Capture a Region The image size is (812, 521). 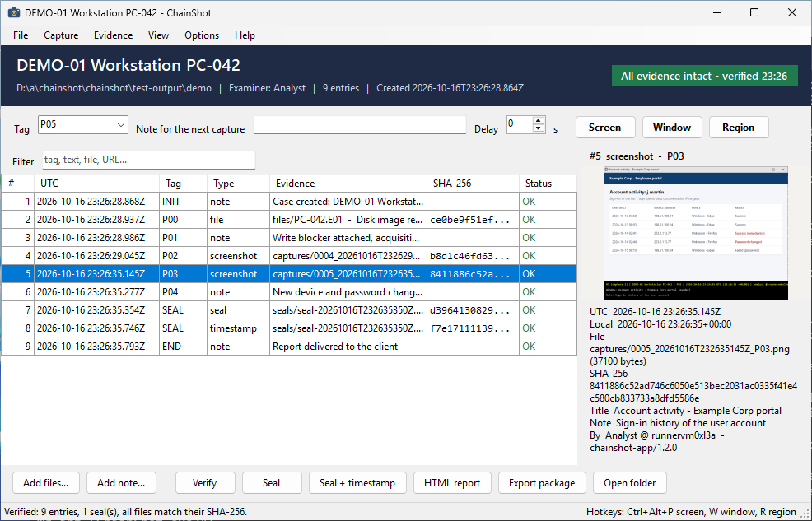[x=738, y=128]
